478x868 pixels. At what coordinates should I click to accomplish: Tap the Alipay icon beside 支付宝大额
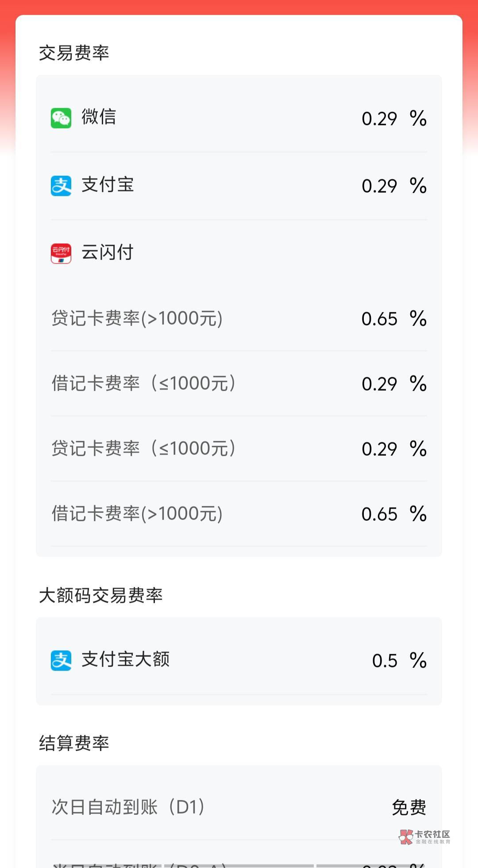pyautogui.click(x=61, y=660)
